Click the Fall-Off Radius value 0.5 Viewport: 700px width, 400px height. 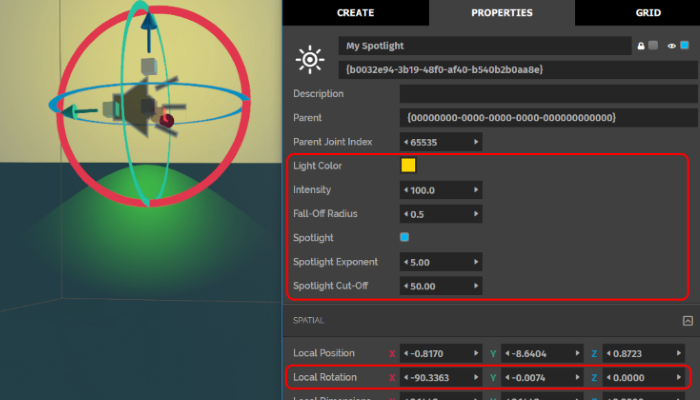tap(417, 214)
